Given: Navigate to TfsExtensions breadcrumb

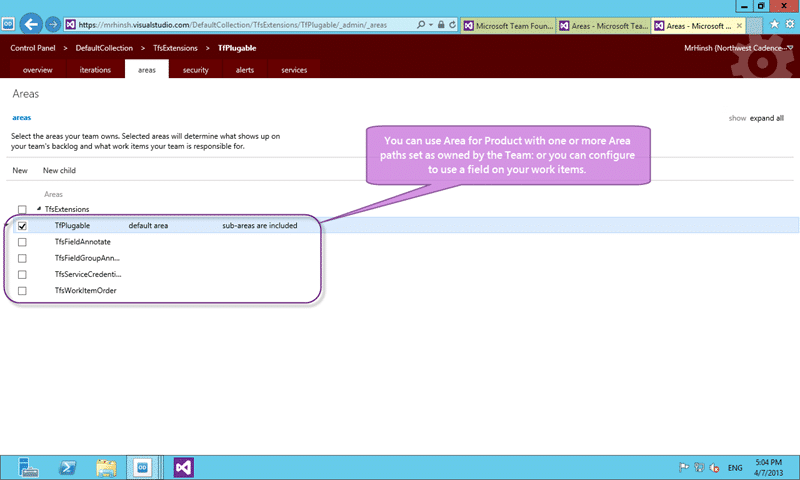Looking at the screenshot, I should (x=175, y=48).
